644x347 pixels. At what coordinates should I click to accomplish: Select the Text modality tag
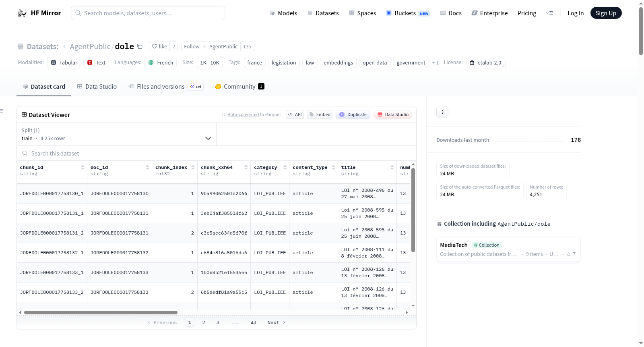point(96,62)
